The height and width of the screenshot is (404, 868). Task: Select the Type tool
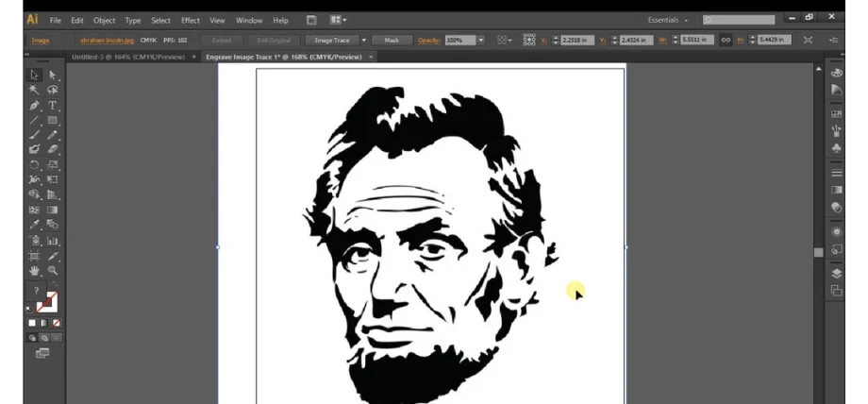click(53, 106)
